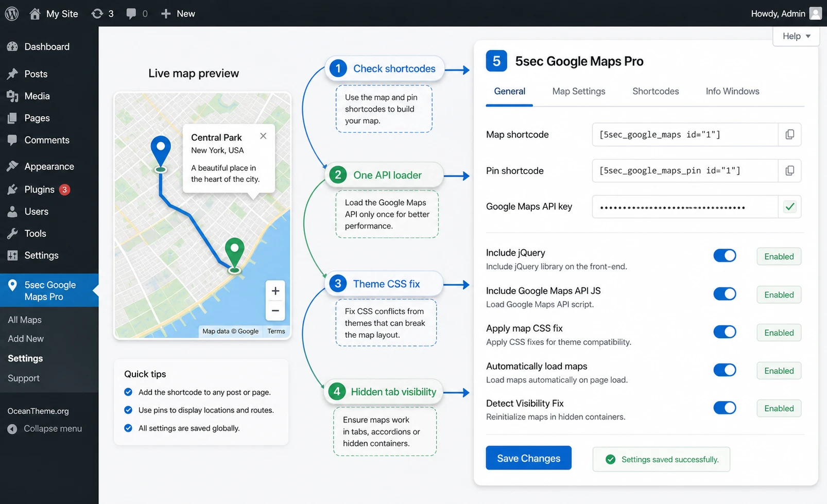
Task: Click the Comments sidebar icon
Action: [x=12, y=140]
